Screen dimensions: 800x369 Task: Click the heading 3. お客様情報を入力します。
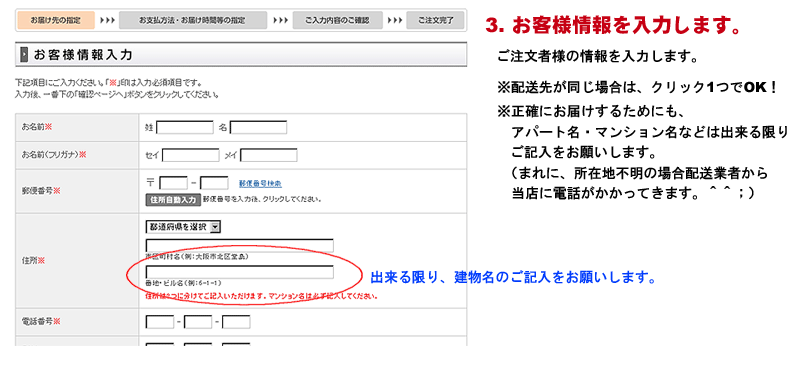(x=613, y=26)
